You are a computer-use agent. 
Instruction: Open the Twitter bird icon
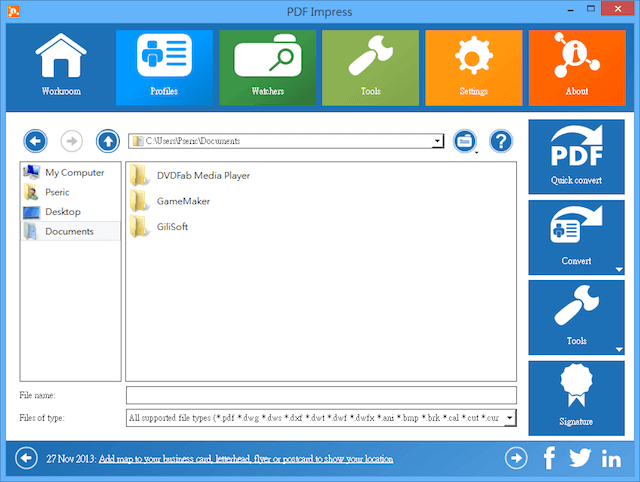[580, 458]
